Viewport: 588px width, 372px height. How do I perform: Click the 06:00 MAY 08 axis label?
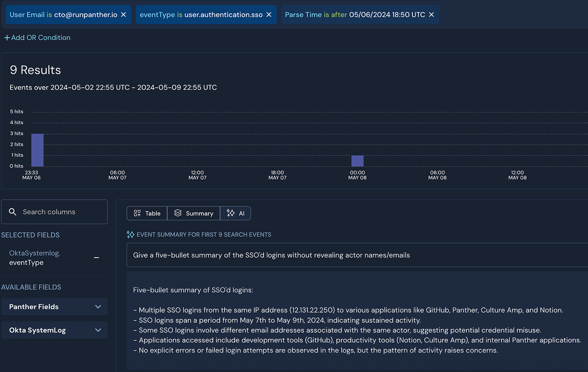437,175
